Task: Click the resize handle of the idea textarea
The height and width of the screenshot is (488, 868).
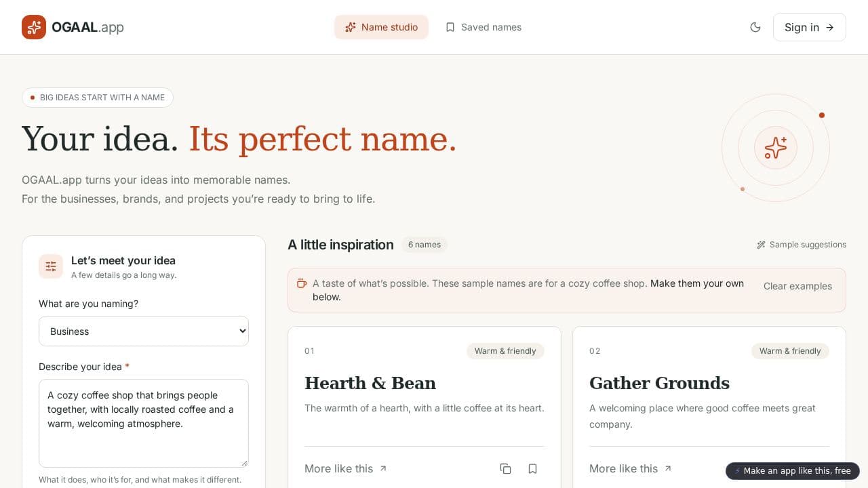Action: coord(244,463)
